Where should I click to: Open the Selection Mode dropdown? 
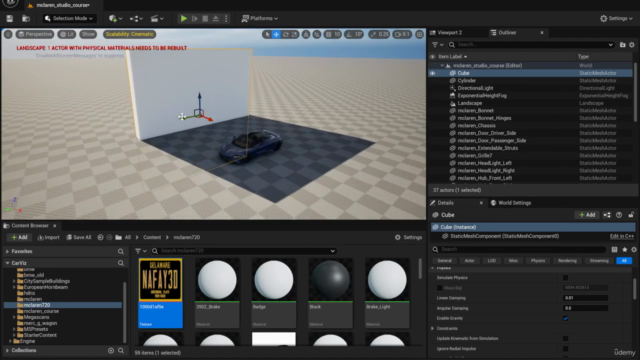coord(69,18)
